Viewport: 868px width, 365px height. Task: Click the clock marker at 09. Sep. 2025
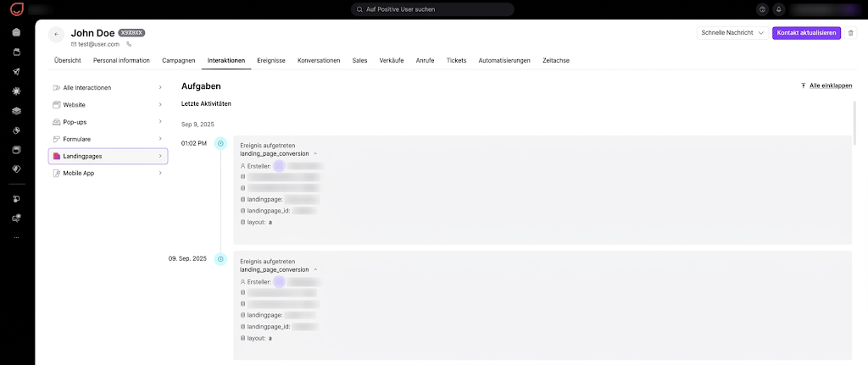pos(220,259)
